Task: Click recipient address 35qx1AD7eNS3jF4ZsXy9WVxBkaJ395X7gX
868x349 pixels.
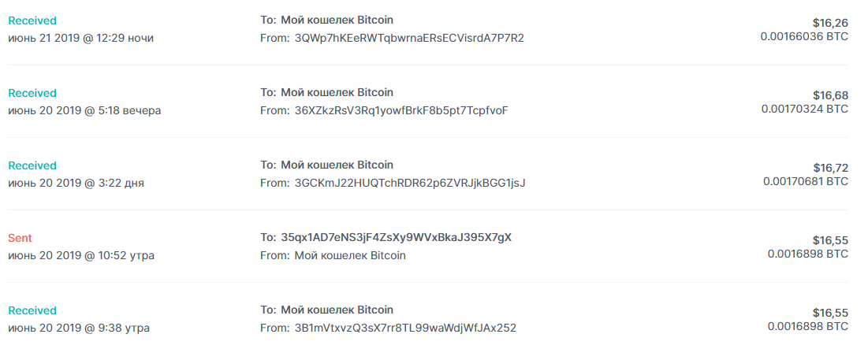Action: (x=397, y=237)
